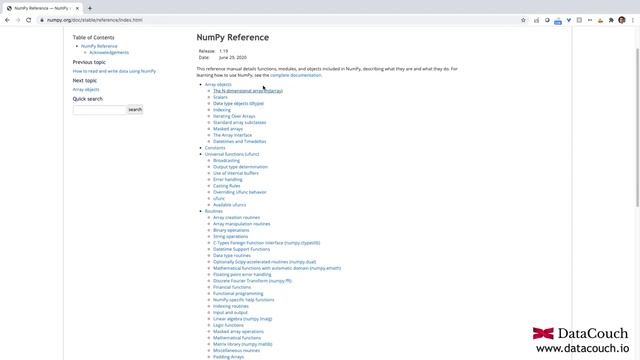Screen dimensions: 640x360
Task: Click the Quick search text field
Action: (x=100, y=109)
